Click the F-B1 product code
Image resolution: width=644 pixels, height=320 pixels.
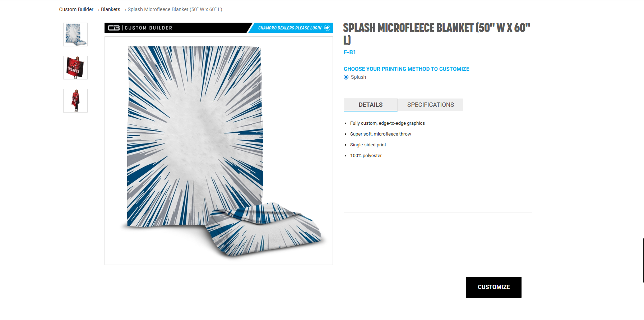pos(350,52)
